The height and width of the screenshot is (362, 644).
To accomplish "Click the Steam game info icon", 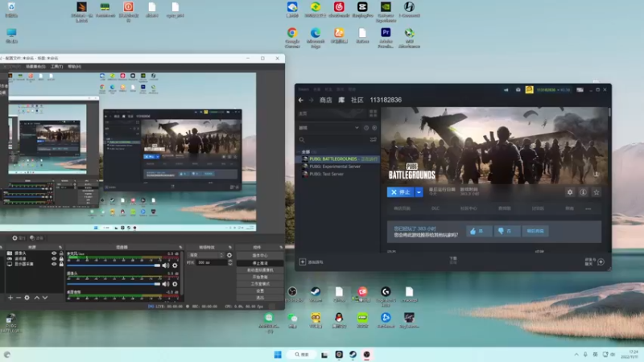I will pos(583,192).
